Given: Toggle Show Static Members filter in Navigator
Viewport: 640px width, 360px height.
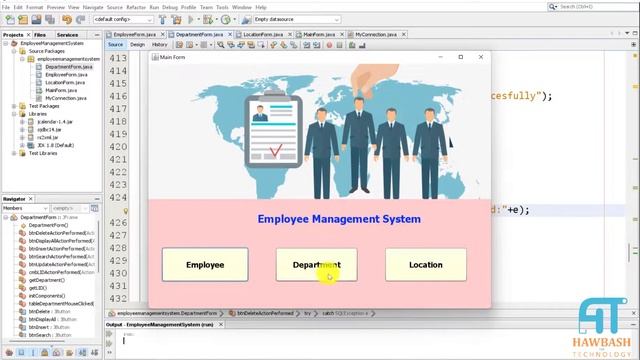Looking at the screenshot, I should (33, 353).
